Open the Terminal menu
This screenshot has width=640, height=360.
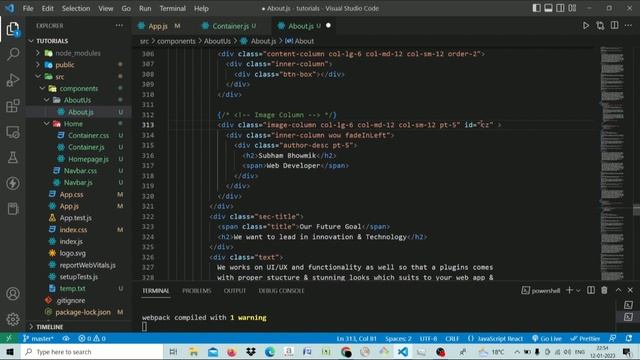(172, 8)
